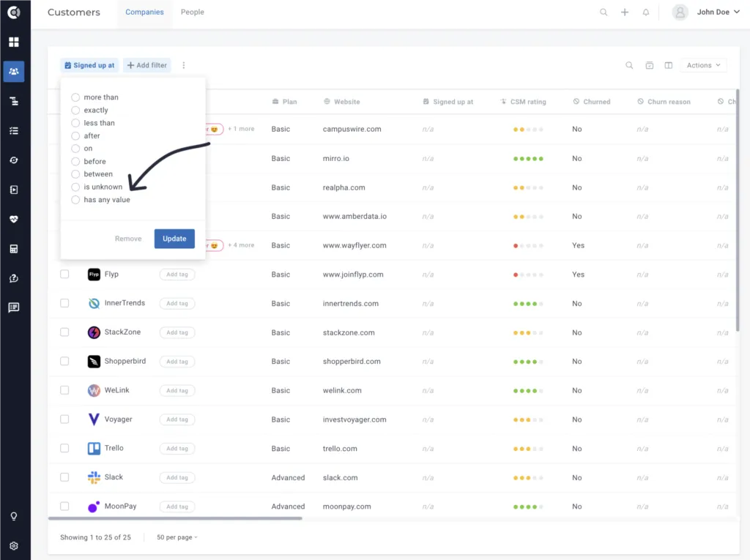The height and width of the screenshot is (560, 750).
Task: Open the dashboard grid icon in sidebar
Action: pos(14,42)
